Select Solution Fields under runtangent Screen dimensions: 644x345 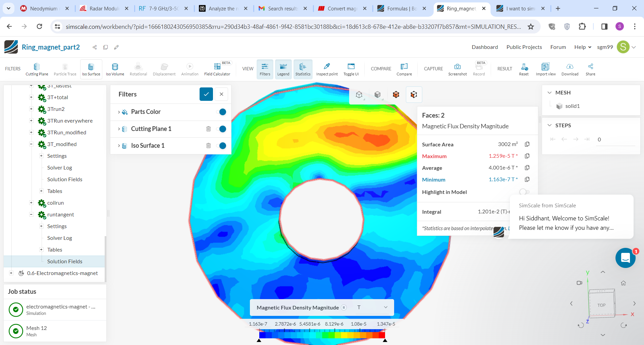coord(65,262)
